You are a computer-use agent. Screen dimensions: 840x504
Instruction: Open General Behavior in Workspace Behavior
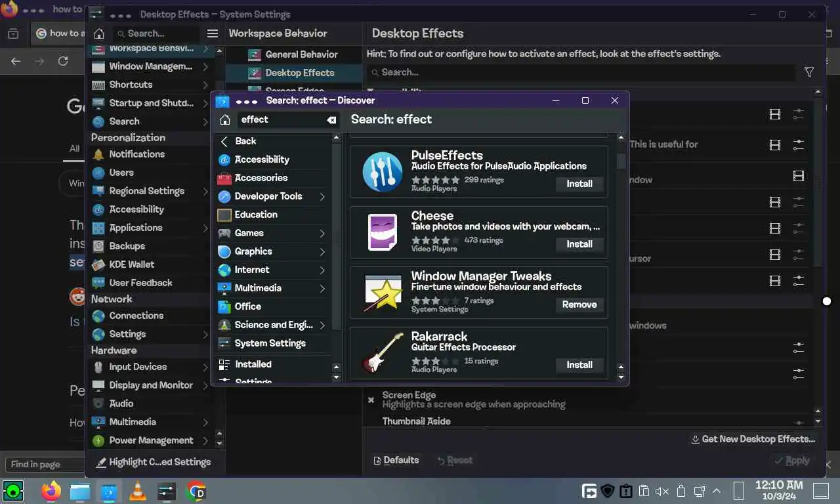[x=293, y=54]
